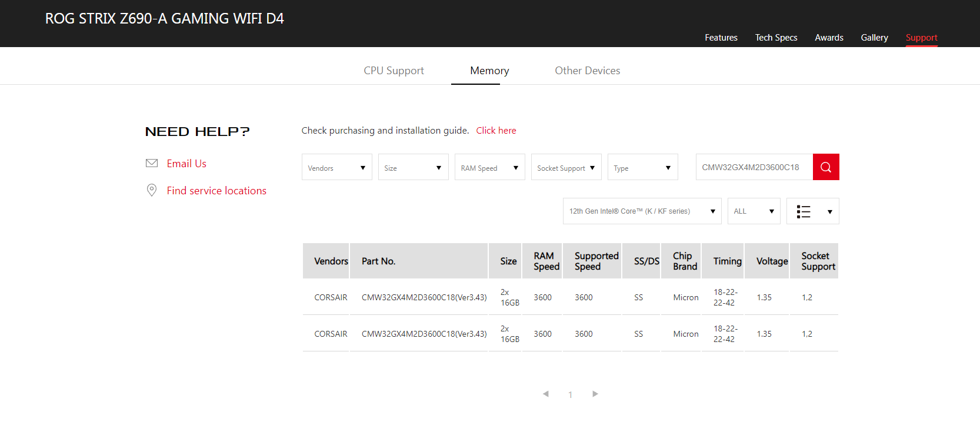The image size is (980, 448).
Task: Open the Gallery navigation item
Action: 874,38
